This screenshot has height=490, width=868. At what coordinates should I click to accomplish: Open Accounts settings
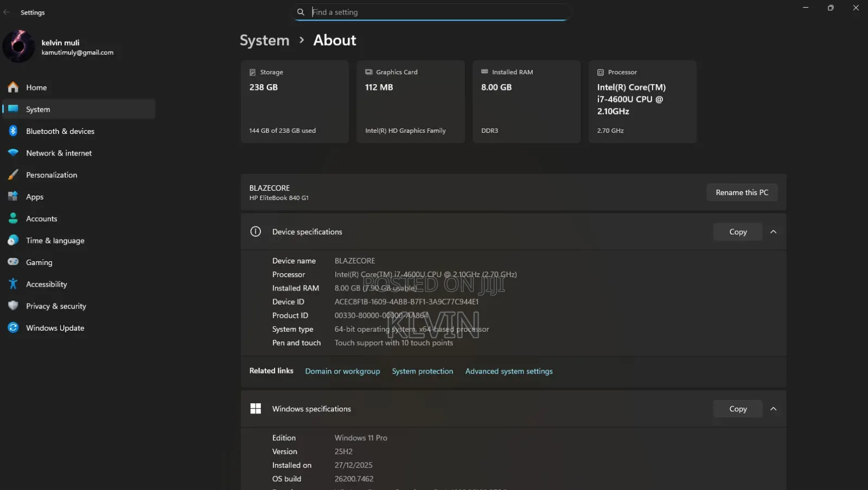click(79, 218)
